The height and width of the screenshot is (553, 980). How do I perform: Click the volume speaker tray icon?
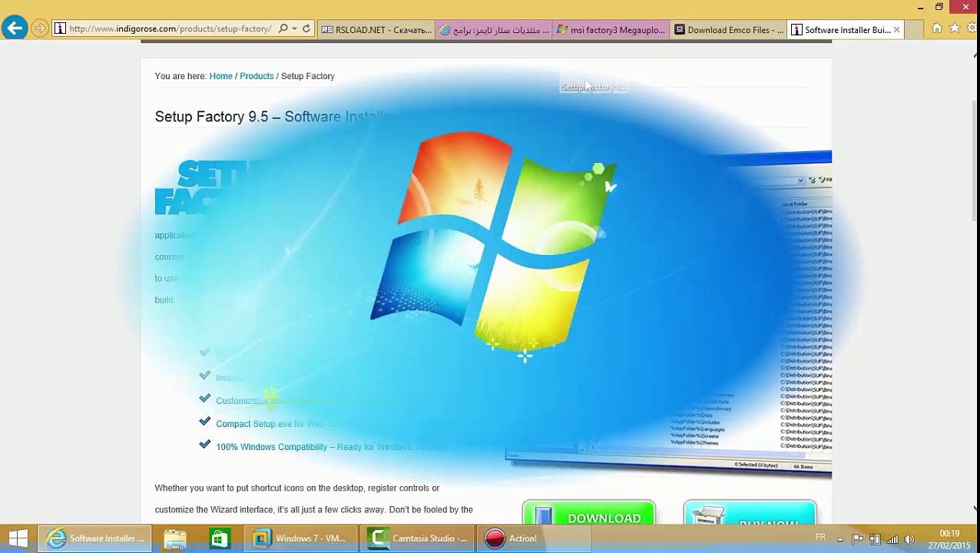point(909,539)
